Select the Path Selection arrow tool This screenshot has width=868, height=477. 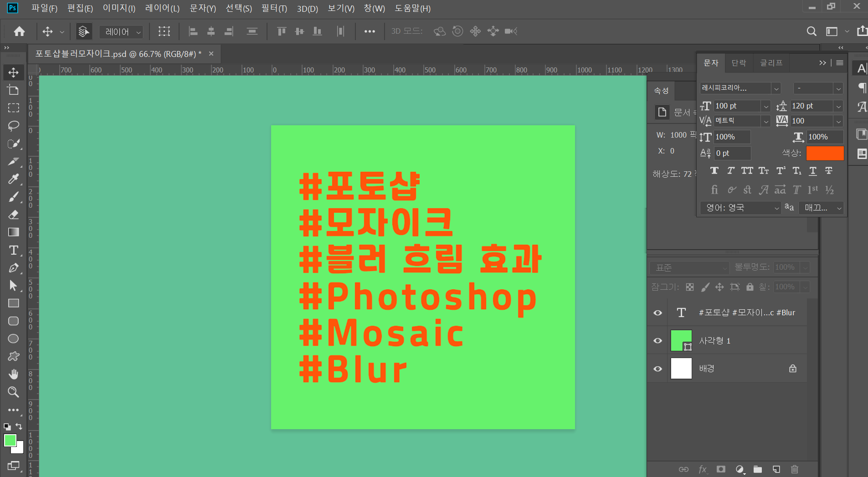(x=13, y=286)
